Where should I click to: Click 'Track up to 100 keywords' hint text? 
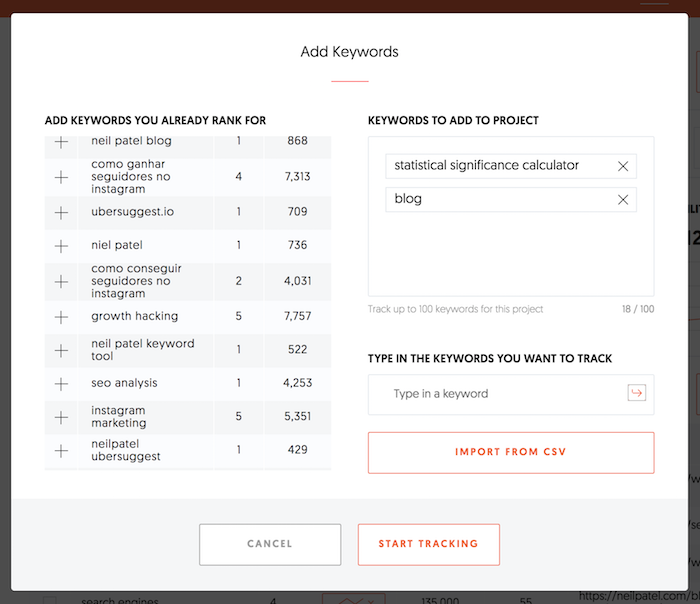point(455,309)
